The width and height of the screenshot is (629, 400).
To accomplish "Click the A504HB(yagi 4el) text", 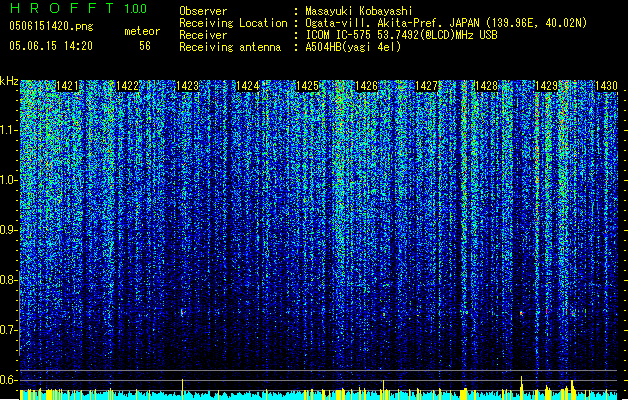I will [x=353, y=47].
